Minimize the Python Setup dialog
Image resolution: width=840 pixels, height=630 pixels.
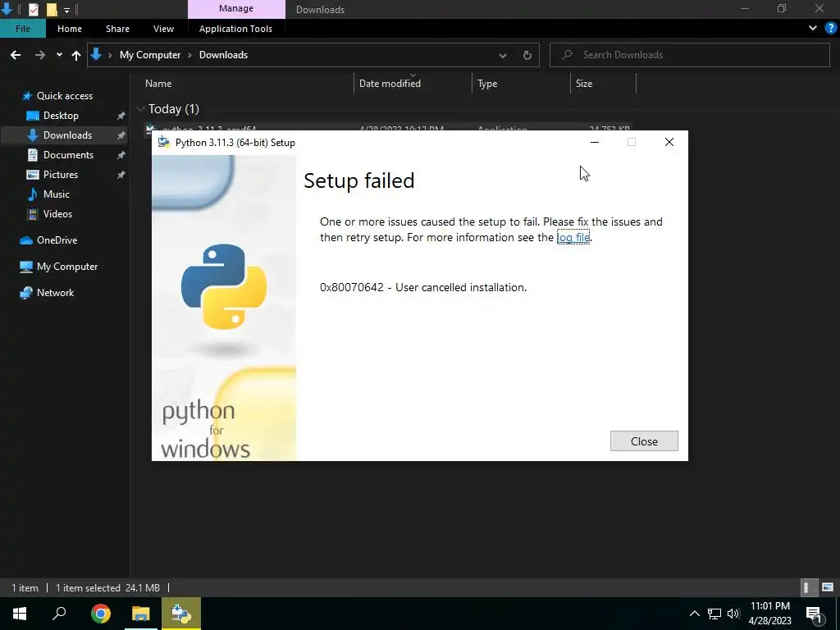pyautogui.click(x=595, y=142)
